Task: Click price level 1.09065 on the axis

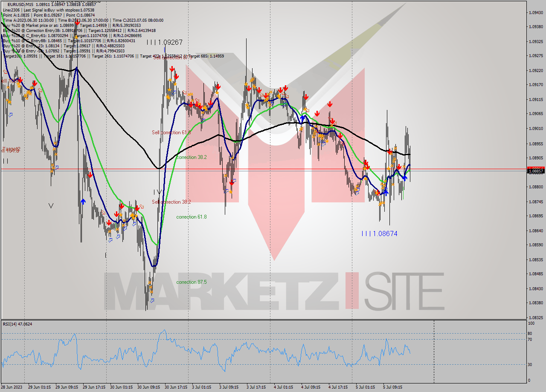Action: point(535,113)
